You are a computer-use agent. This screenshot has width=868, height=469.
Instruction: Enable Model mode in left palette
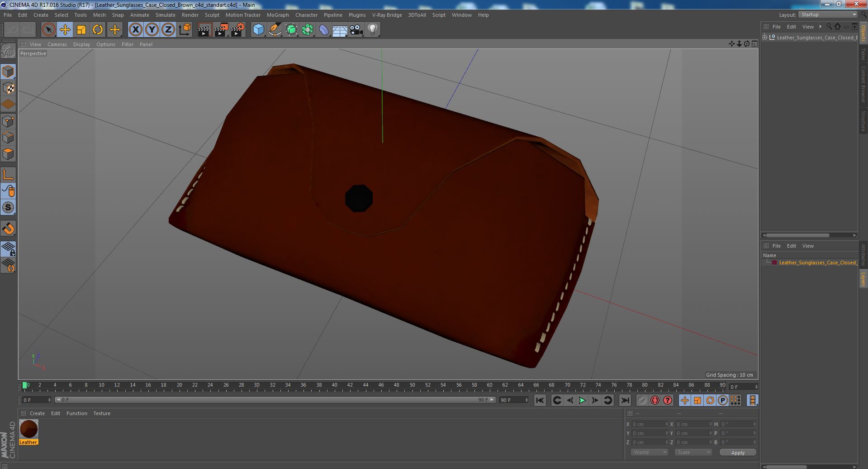click(8, 72)
